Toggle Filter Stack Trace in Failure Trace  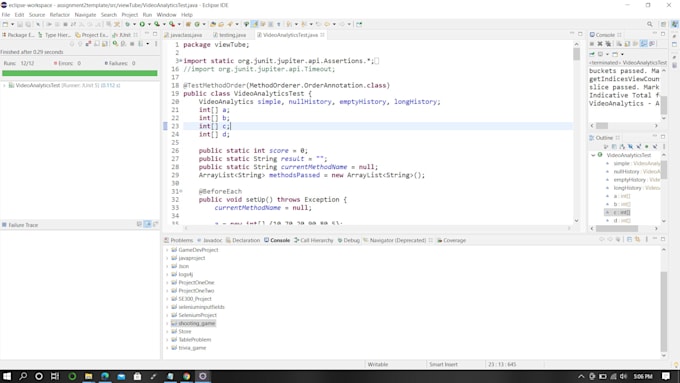tap(147, 224)
